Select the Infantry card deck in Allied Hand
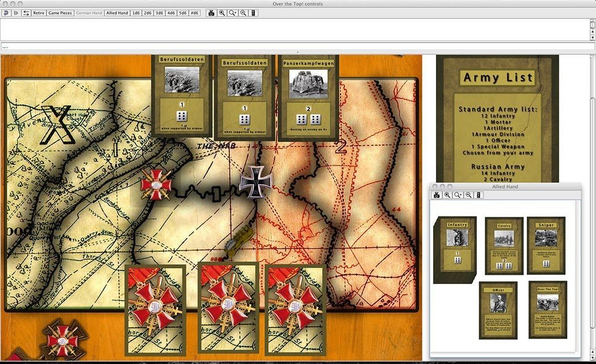The height and width of the screenshot is (364, 596). pos(455,249)
